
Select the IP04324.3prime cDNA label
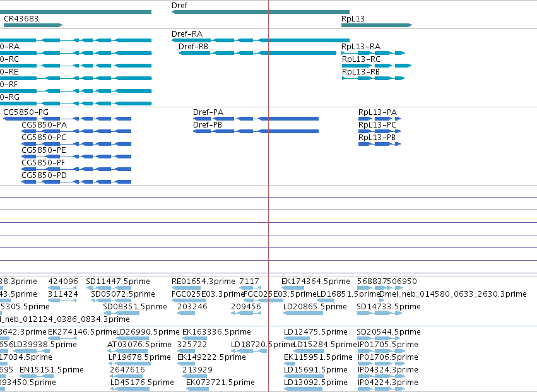[387, 370]
